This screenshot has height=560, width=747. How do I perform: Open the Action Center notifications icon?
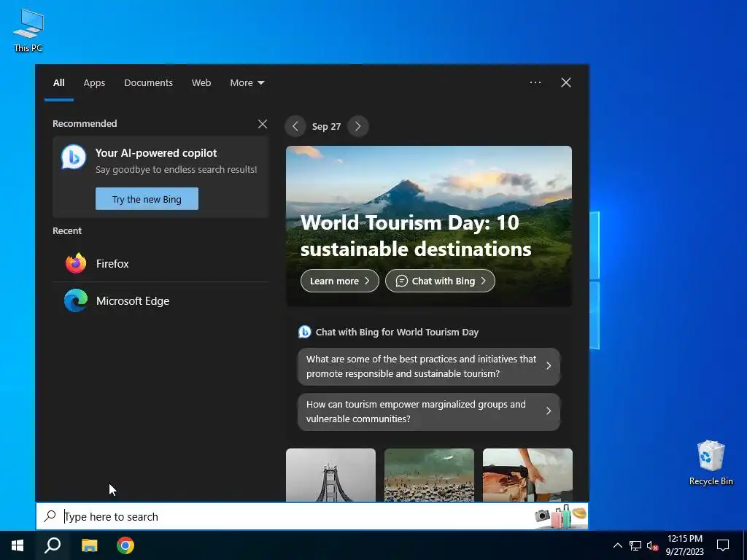point(723,545)
